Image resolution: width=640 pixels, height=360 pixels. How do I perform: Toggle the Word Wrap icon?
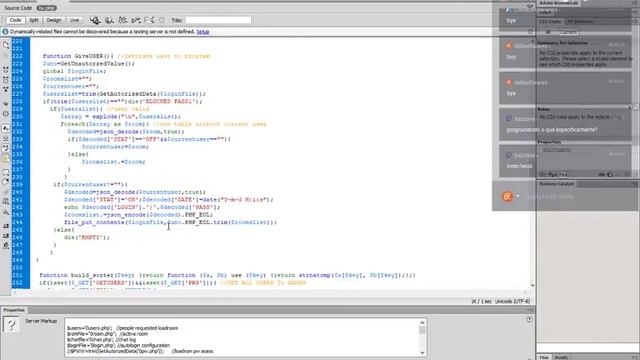click(x=6, y=148)
